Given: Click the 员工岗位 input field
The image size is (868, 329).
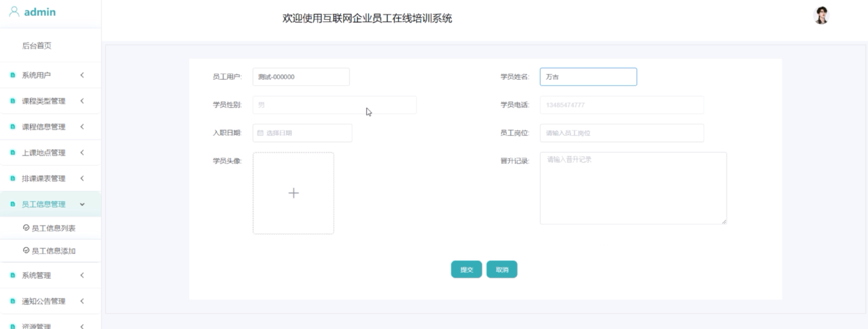Looking at the screenshot, I should pos(621,133).
